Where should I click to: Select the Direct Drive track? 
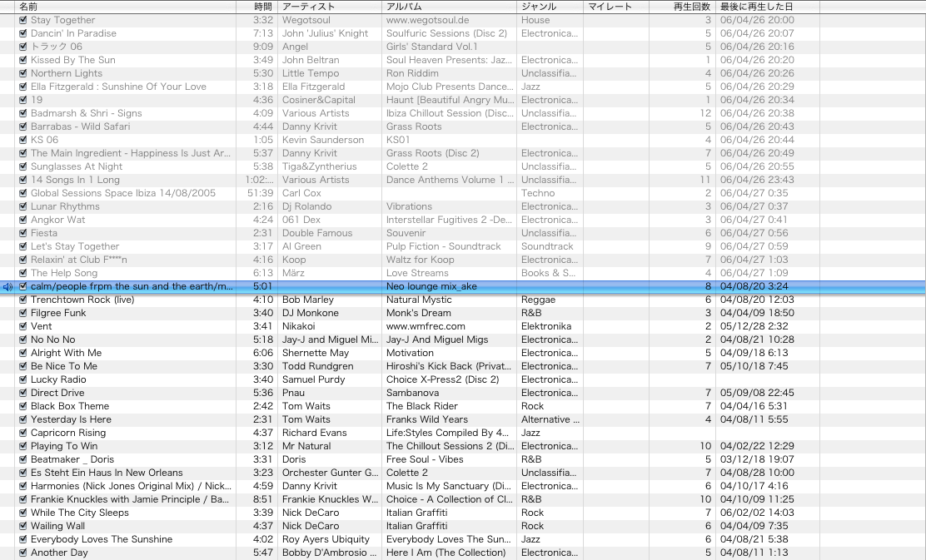pos(57,393)
